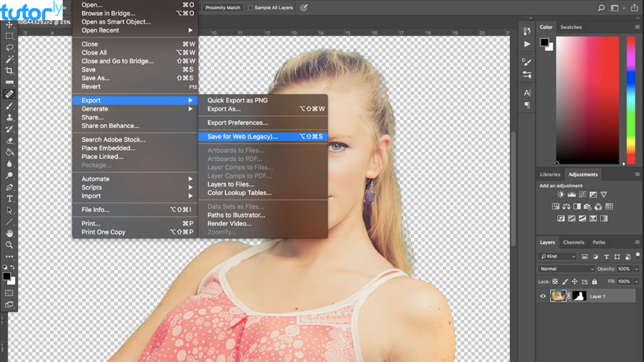
Task: Click Quick Export as PNG
Action: pos(237,100)
